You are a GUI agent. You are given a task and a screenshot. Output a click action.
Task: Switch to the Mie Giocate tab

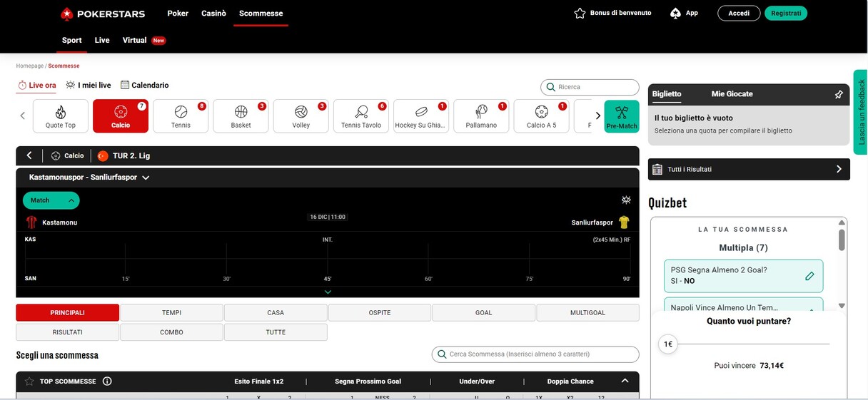coord(732,94)
